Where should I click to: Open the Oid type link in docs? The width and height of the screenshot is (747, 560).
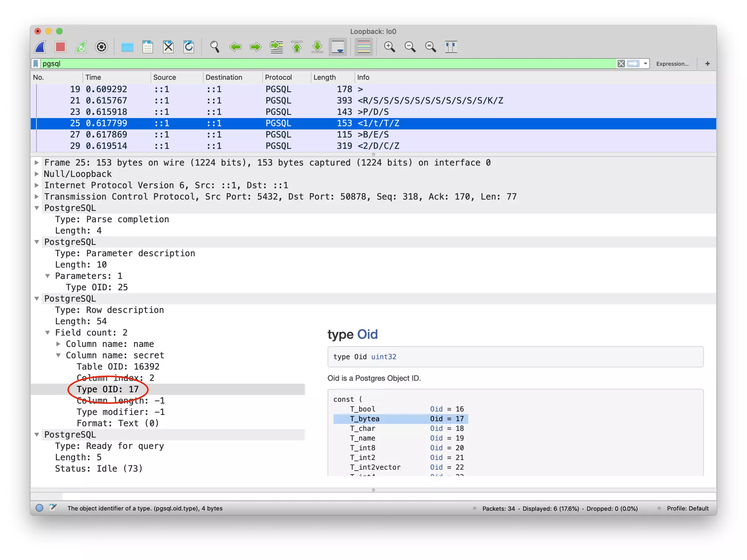[x=367, y=334]
